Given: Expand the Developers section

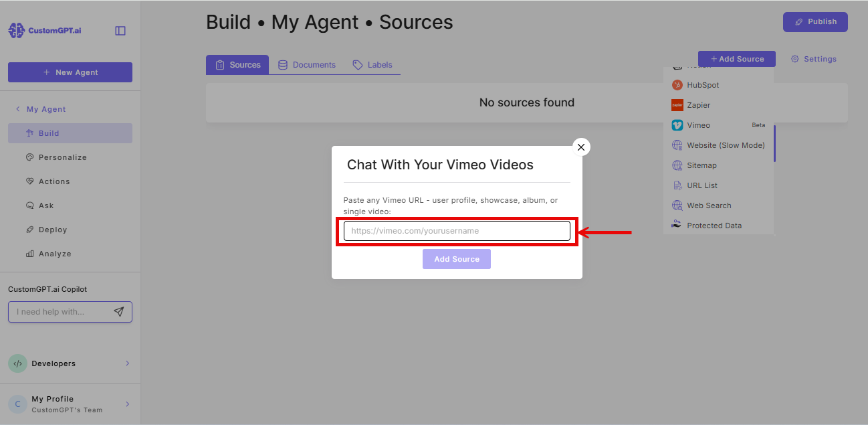Looking at the screenshot, I should click(x=70, y=363).
